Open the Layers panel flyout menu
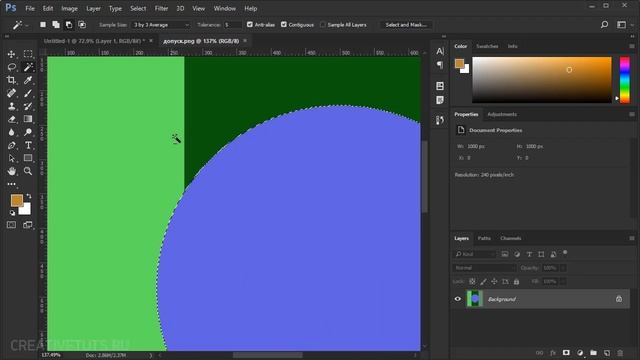Image resolution: width=640 pixels, height=360 pixels. [x=631, y=238]
